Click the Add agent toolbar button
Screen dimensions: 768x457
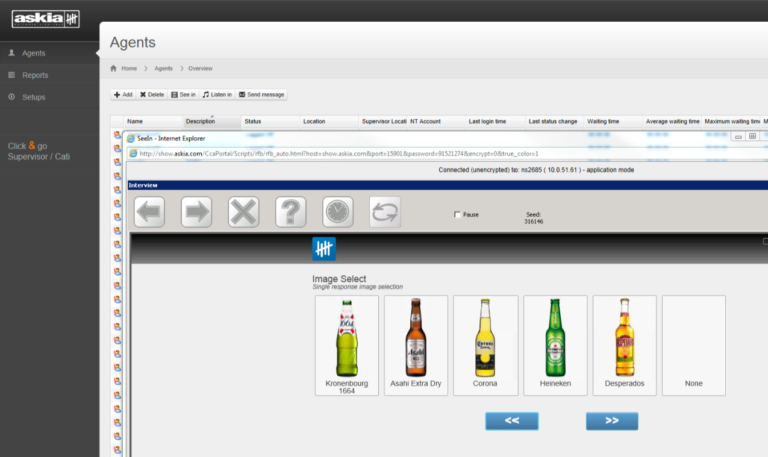123,95
